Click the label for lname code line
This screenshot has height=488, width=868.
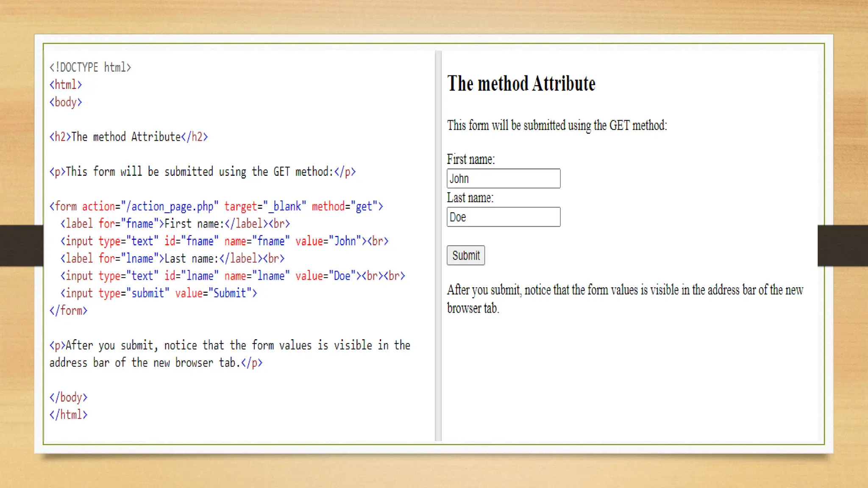pyautogui.click(x=172, y=258)
